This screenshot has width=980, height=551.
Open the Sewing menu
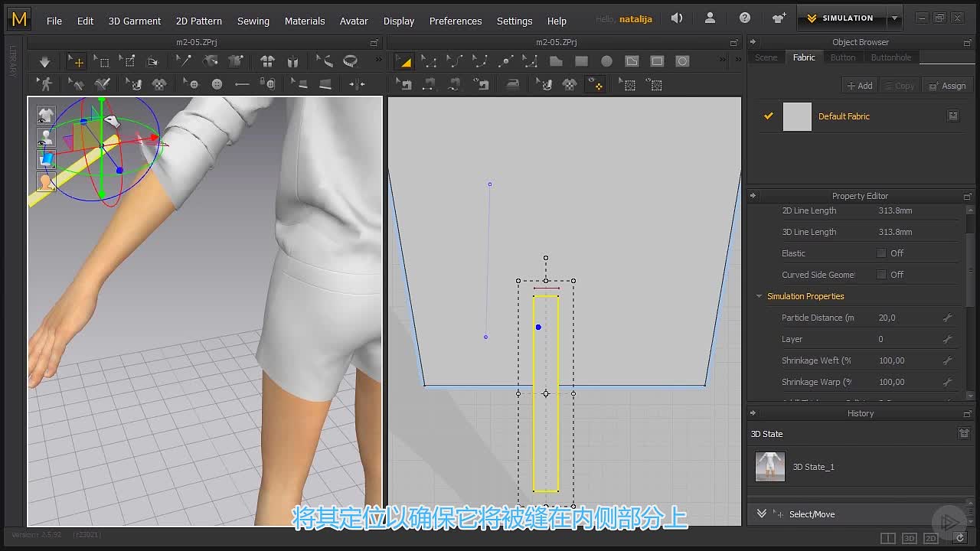(253, 21)
